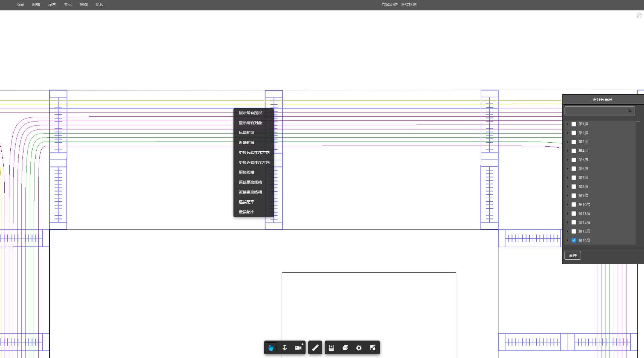Select the ruler measure tool

315,348
